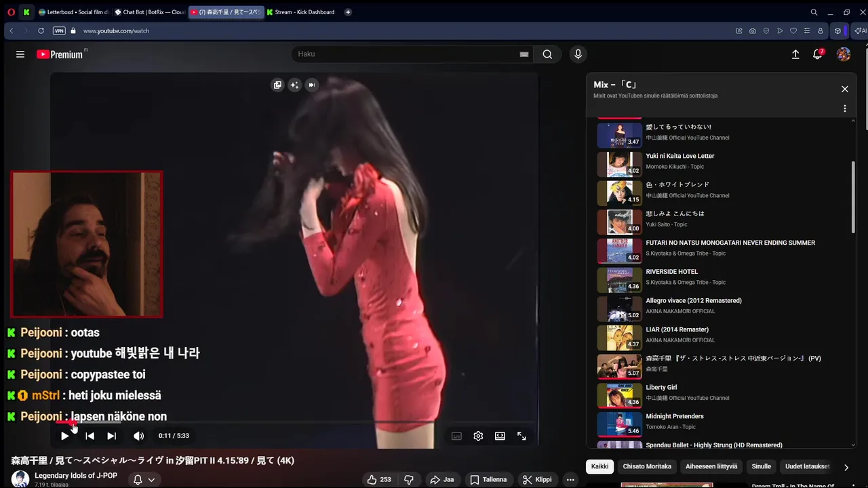Select the Kaikki filter chip
Screen dimensions: 868x488
coord(599,466)
